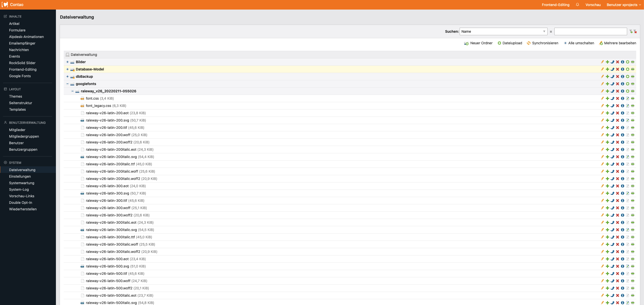Open source editor for font.css

pyautogui.click(x=627, y=98)
